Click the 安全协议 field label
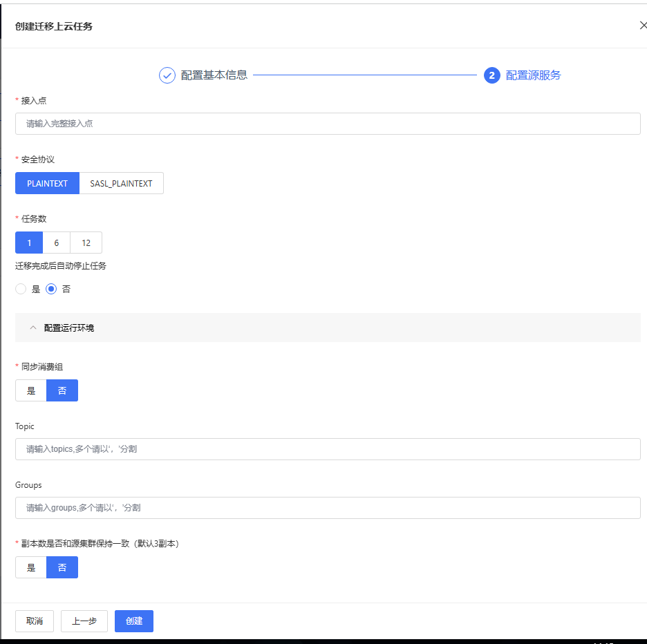The image size is (647, 644). point(38,159)
